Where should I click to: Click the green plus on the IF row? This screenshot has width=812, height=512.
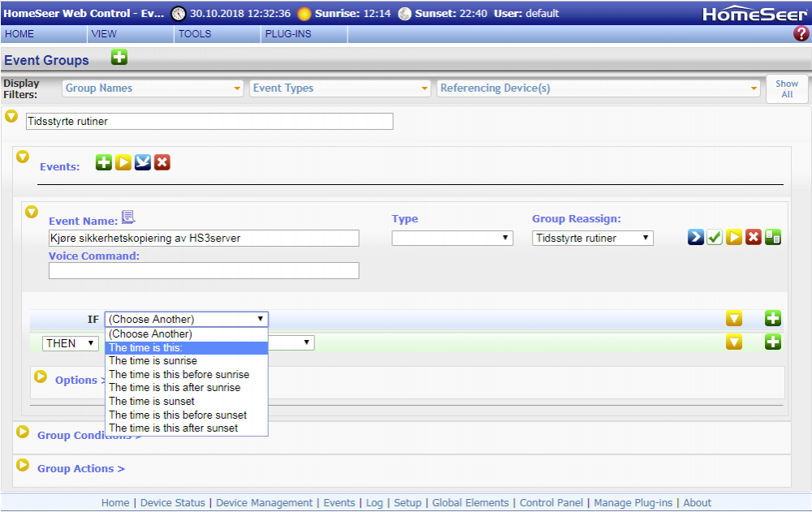(x=773, y=319)
